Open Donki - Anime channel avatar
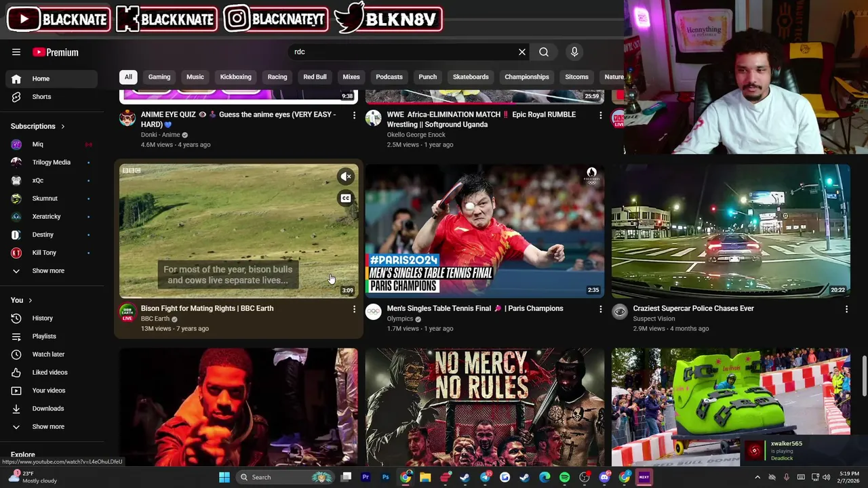 [x=127, y=118]
